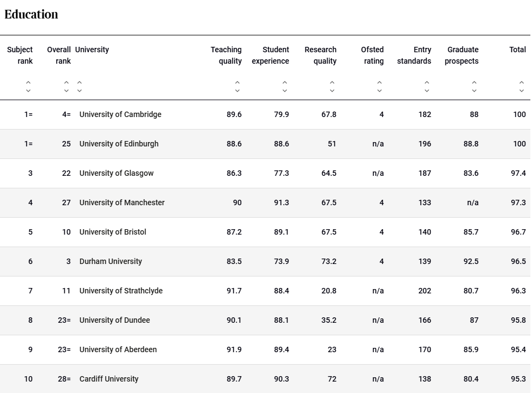Click the Teaching quality column header
Screen dimensions: 532x393
[x=226, y=56]
